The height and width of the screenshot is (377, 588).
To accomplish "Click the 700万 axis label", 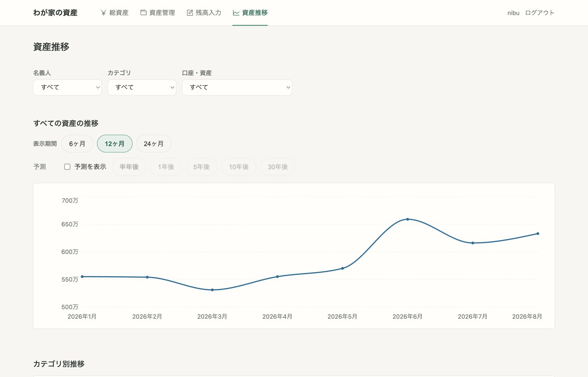I will point(70,201).
